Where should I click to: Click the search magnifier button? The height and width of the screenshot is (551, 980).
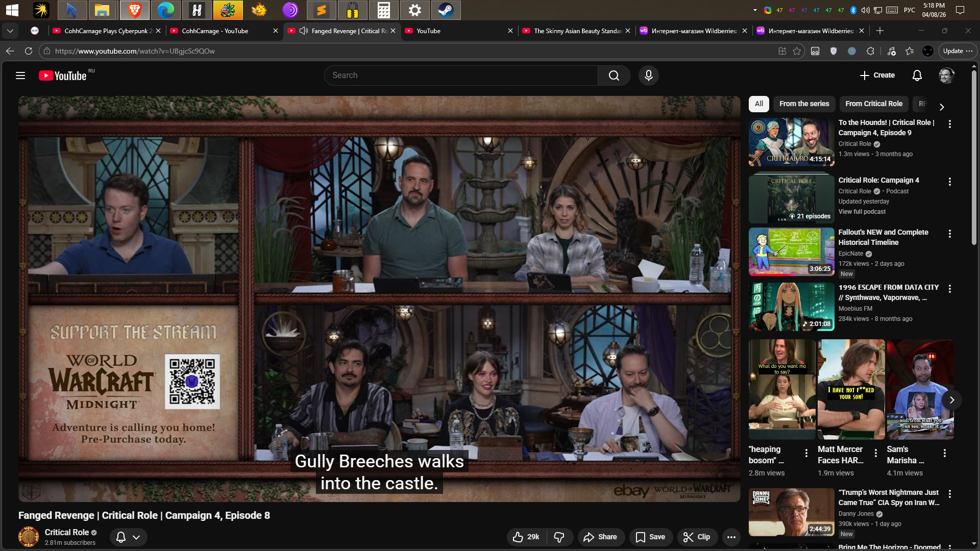614,76
